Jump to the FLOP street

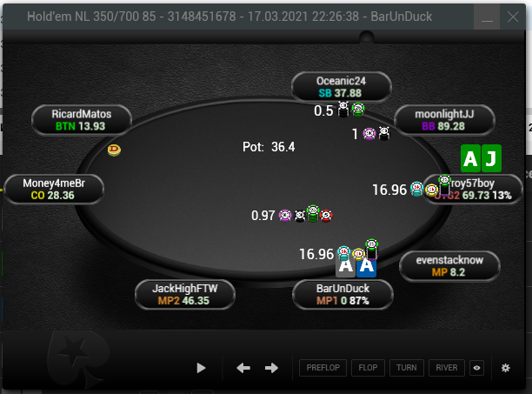368,368
